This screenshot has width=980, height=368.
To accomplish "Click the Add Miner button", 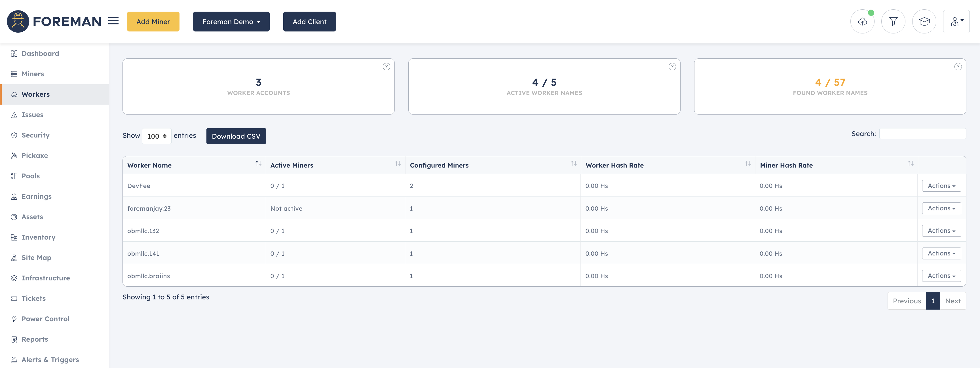I will point(153,22).
